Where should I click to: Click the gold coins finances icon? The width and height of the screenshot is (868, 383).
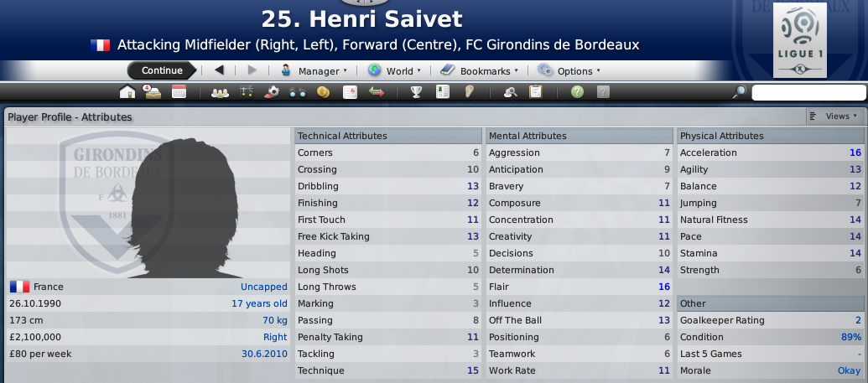pyautogui.click(x=321, y=92)
